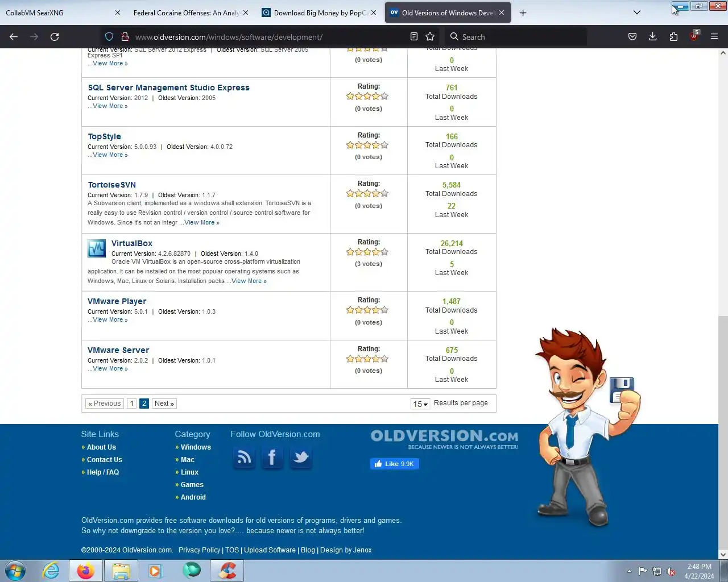The image size is (728, 582).
Task: Open reader view icon in address bar
Action: [x=414, y=37]
